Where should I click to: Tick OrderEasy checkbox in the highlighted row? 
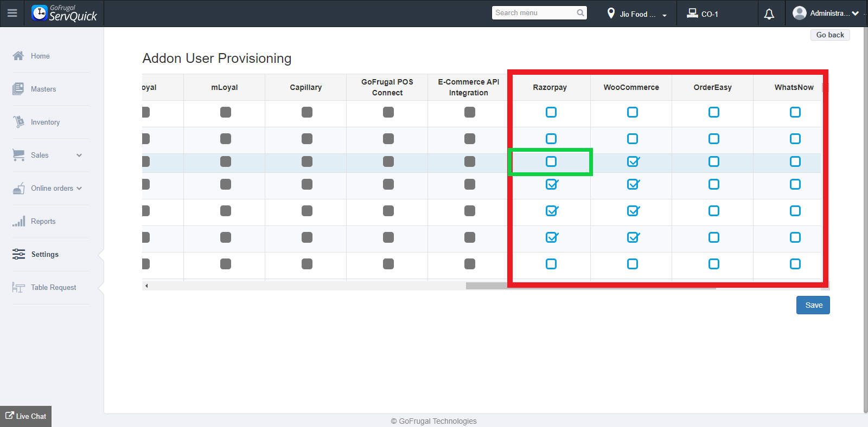(714, 161)
